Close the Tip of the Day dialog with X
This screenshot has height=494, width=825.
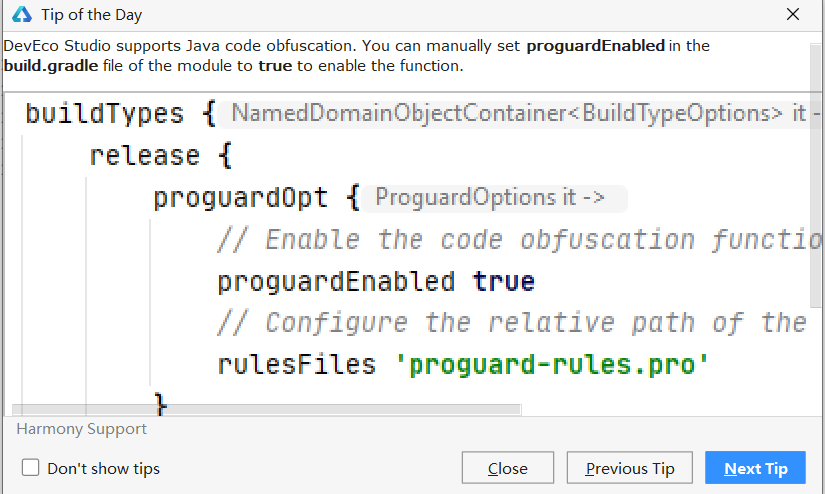point(793,14)
